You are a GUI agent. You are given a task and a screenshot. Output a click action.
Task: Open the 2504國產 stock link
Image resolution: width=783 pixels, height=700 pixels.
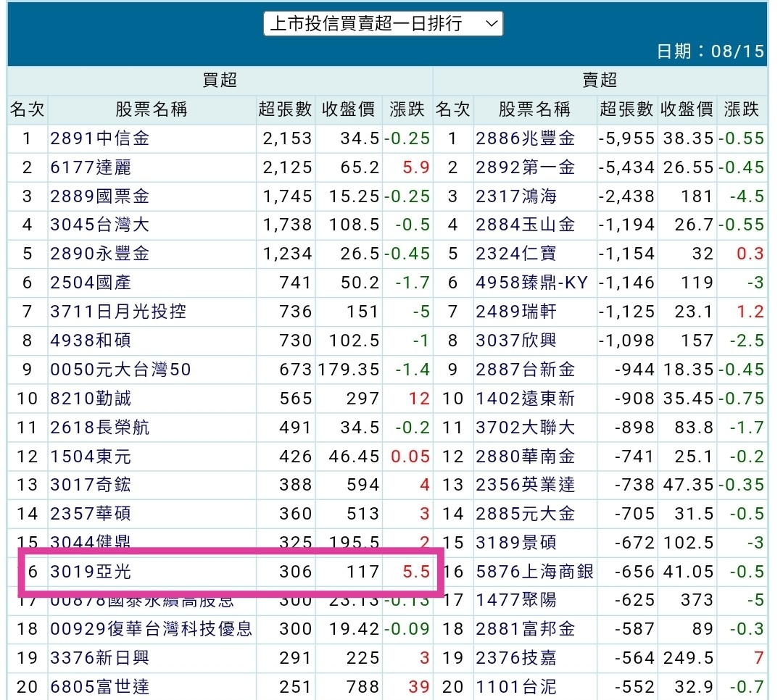tap(91, 283)
